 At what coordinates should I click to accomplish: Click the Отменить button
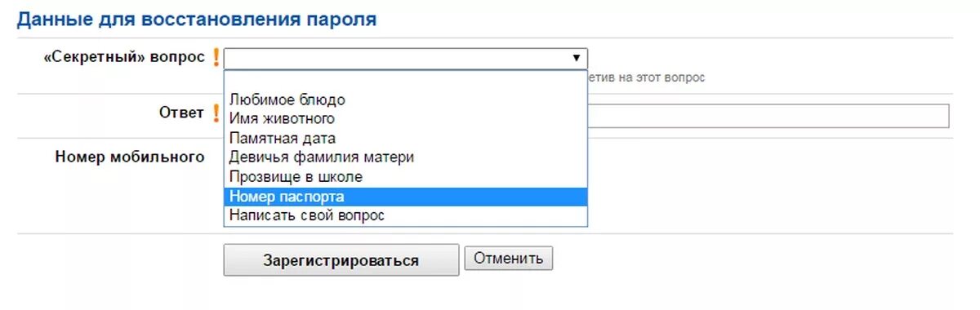(509, 259)
